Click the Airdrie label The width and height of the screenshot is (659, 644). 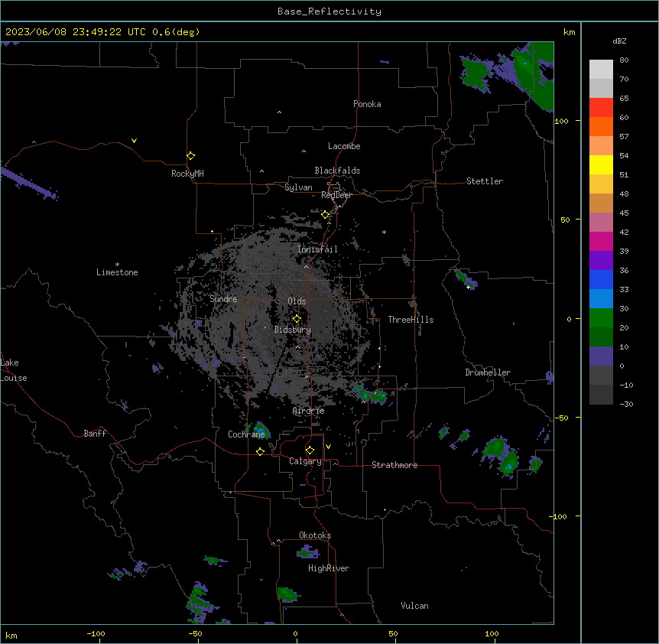tap(309, 411)
